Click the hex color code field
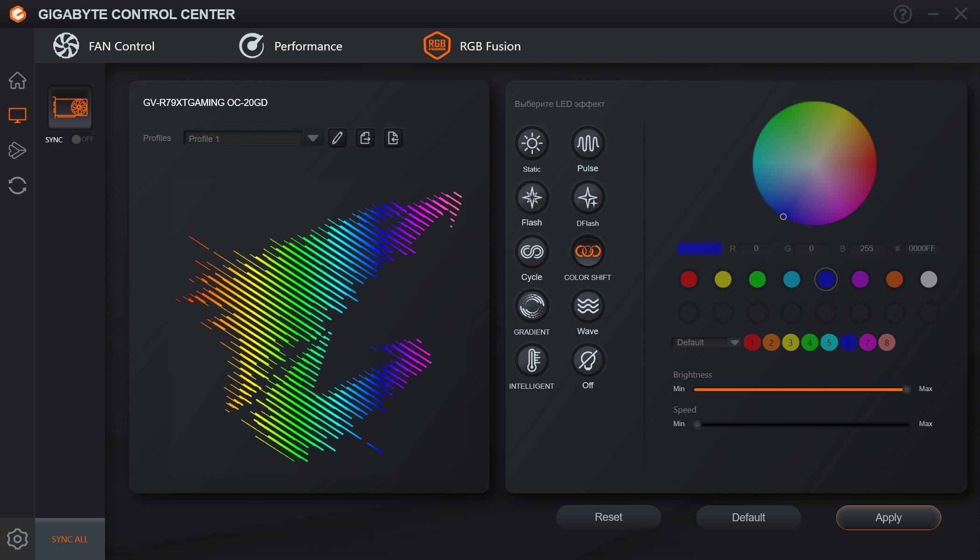 pyautogui.click(x=921, y=248)
